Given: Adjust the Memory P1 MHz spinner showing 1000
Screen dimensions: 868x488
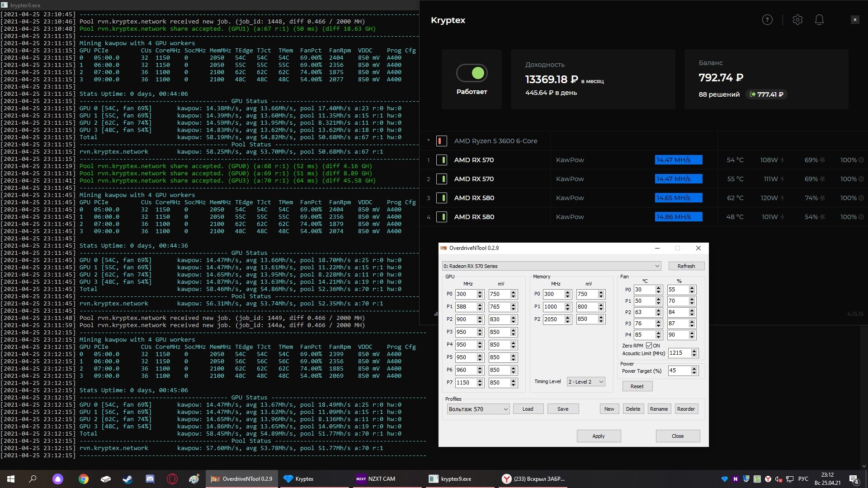Looking at the screenshot, I should (568, 307).
